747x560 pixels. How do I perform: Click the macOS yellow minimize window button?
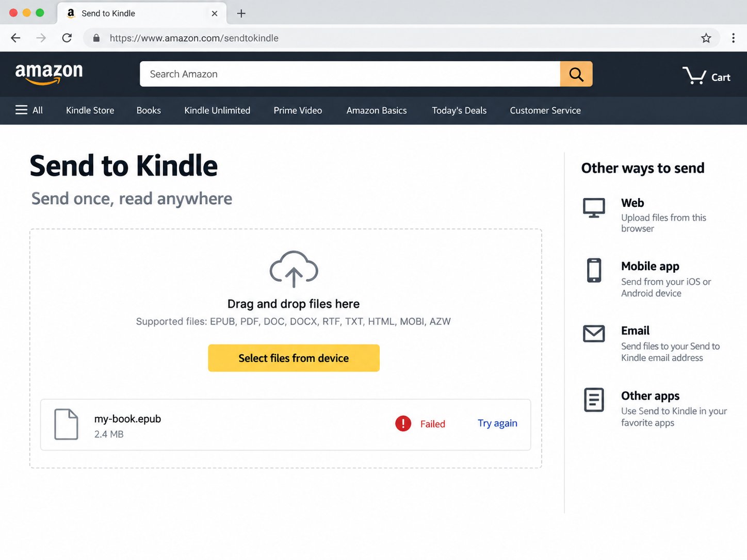point(27,13)
